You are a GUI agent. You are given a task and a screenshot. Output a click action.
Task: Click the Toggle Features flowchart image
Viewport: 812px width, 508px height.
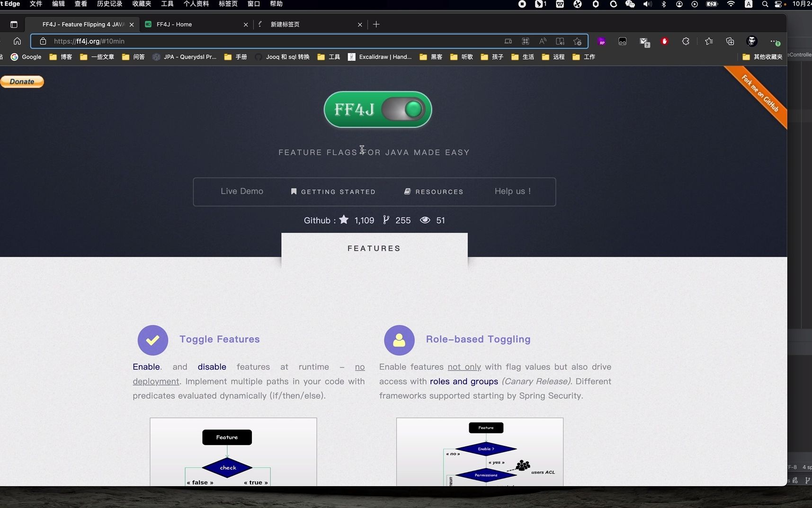[233, 452]
